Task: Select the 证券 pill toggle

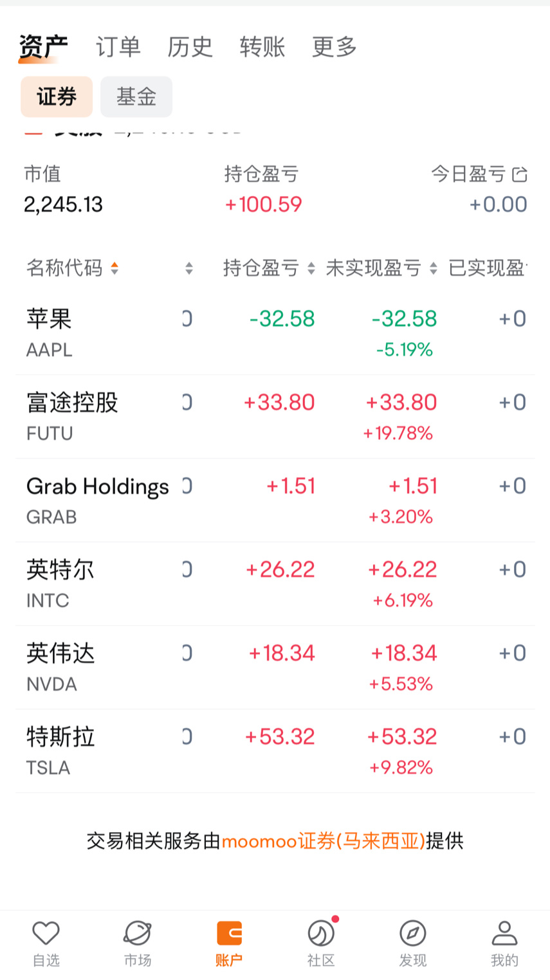Action: pyautogui.click(x=57, y=97)
